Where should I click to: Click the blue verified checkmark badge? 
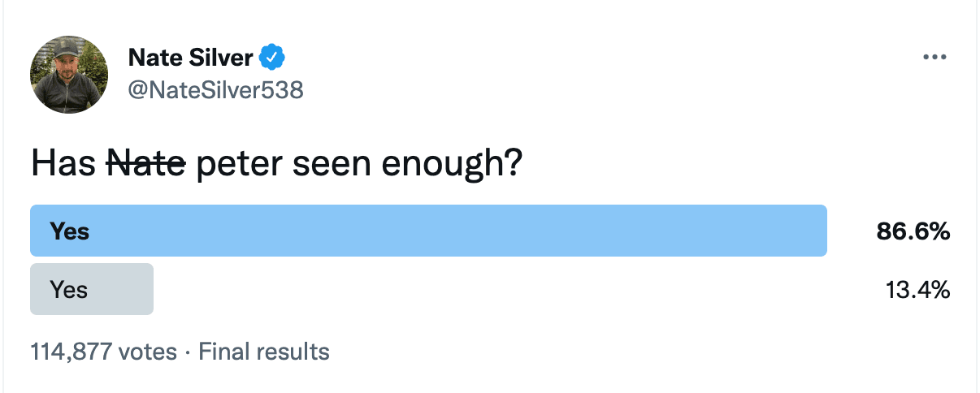pos(271,58)
